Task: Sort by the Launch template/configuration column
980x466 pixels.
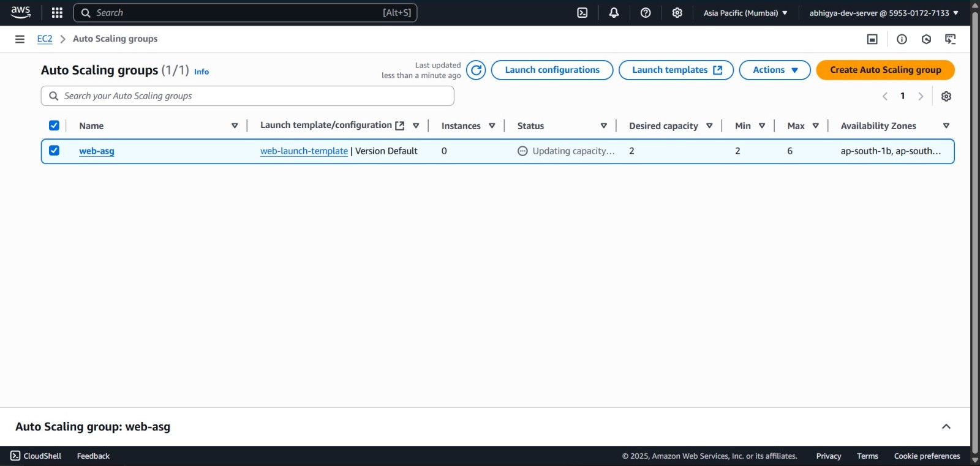Action: (x=416, y=126)
